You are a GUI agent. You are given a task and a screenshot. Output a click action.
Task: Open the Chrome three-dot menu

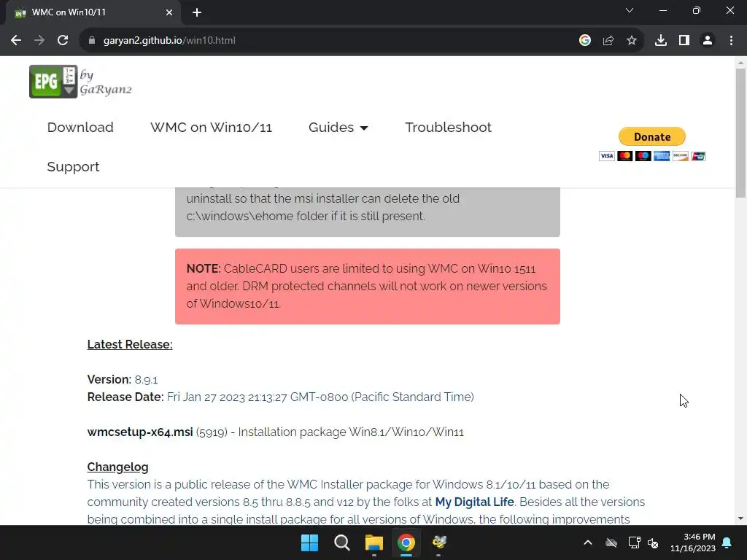pos(731,41)
